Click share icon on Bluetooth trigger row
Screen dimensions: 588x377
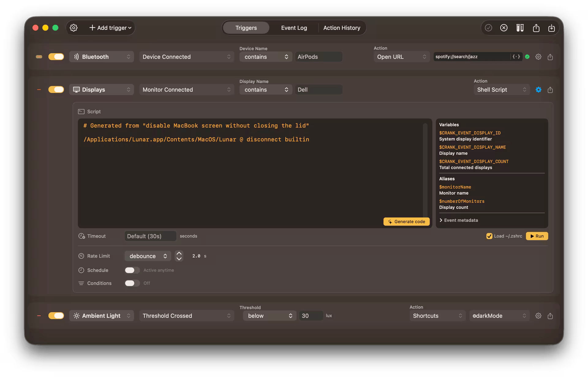550,57
